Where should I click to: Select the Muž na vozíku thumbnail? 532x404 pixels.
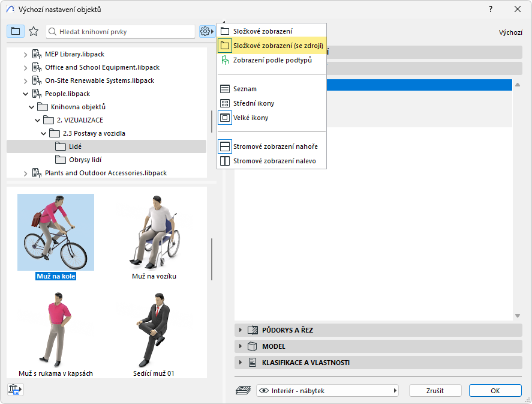pos(154,232)
